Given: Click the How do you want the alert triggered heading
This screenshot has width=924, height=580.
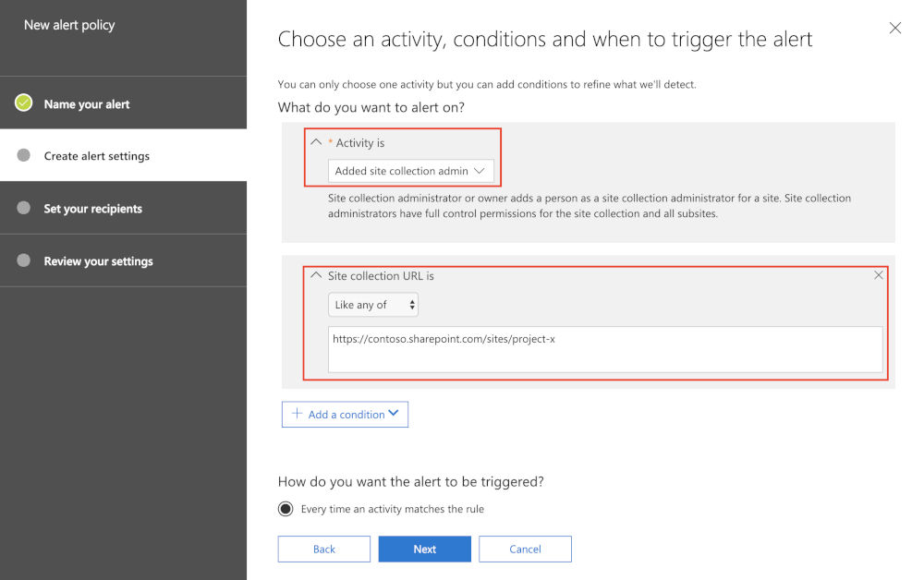Looking at the screenshot, I should [x=411, y=482].
